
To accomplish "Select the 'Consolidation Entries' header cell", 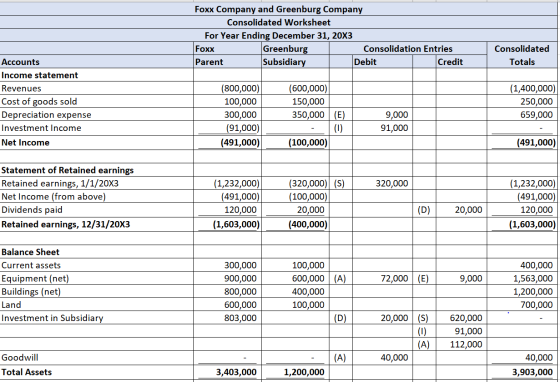I will [x=408, y=49].
